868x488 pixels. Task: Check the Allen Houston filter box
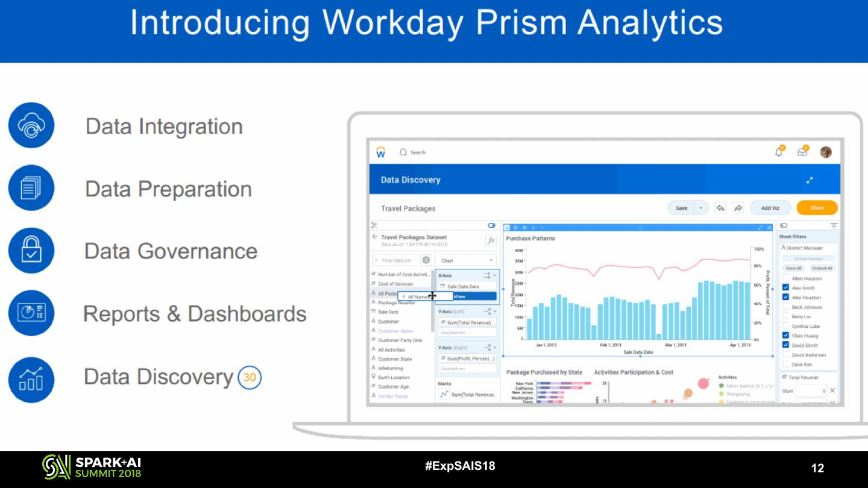pos(785,278)
